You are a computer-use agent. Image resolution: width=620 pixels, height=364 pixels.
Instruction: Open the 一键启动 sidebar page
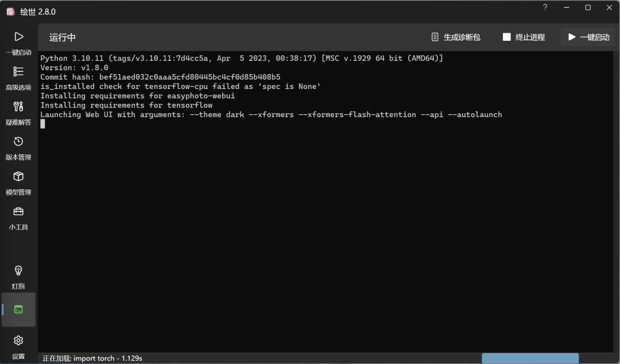tap(18, 43)
